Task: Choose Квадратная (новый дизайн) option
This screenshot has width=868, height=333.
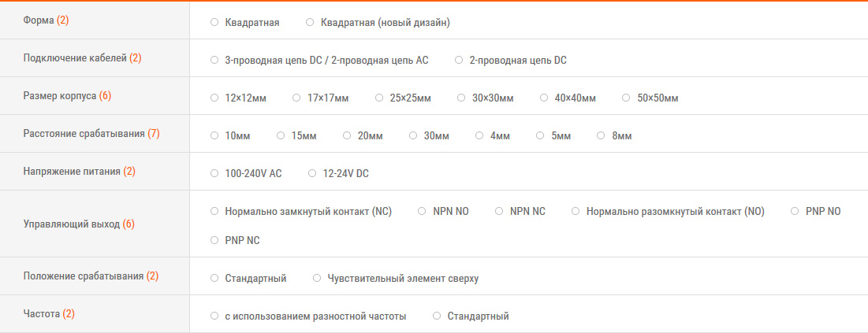Action: point(310,23)
